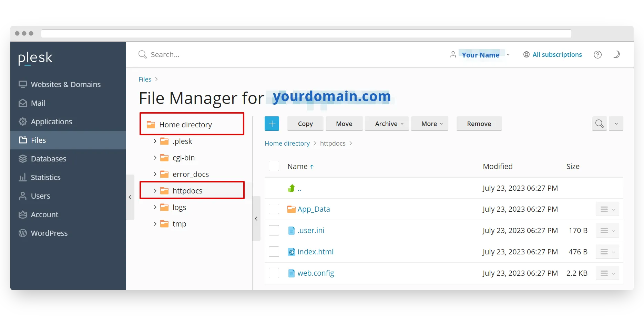Click Home directory breadcrumb link
644x316 pixels.
[287, 143]
